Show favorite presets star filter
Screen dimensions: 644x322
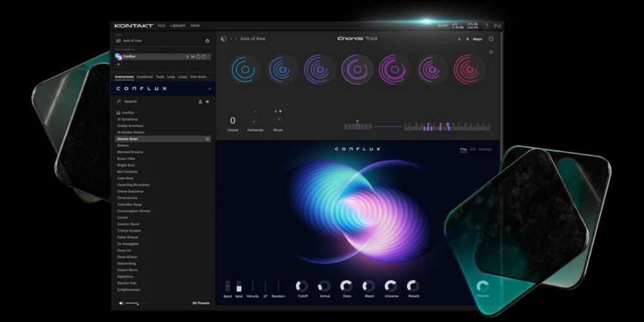pos(207,102)
